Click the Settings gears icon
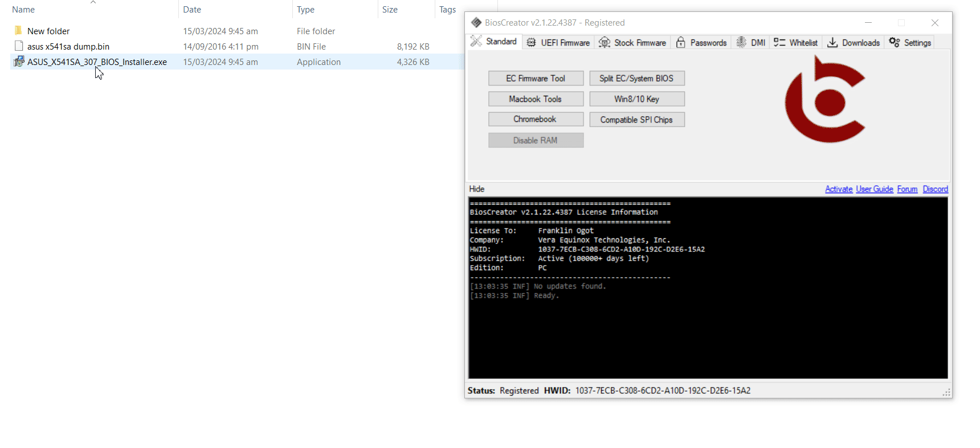 point(895,43)
